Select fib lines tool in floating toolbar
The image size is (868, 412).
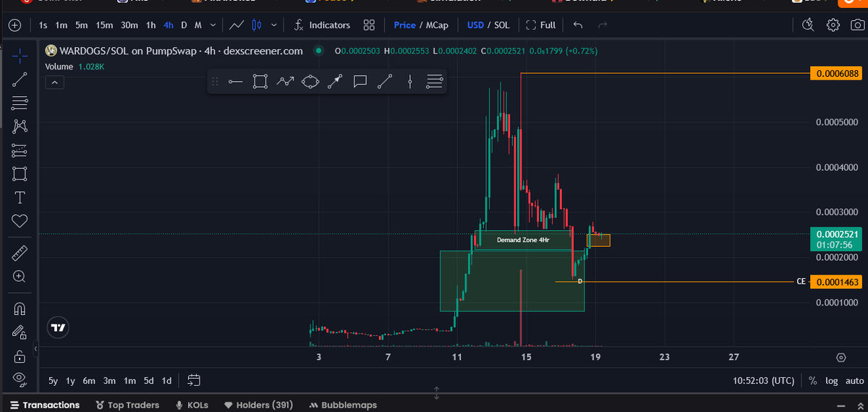point(434,82)
